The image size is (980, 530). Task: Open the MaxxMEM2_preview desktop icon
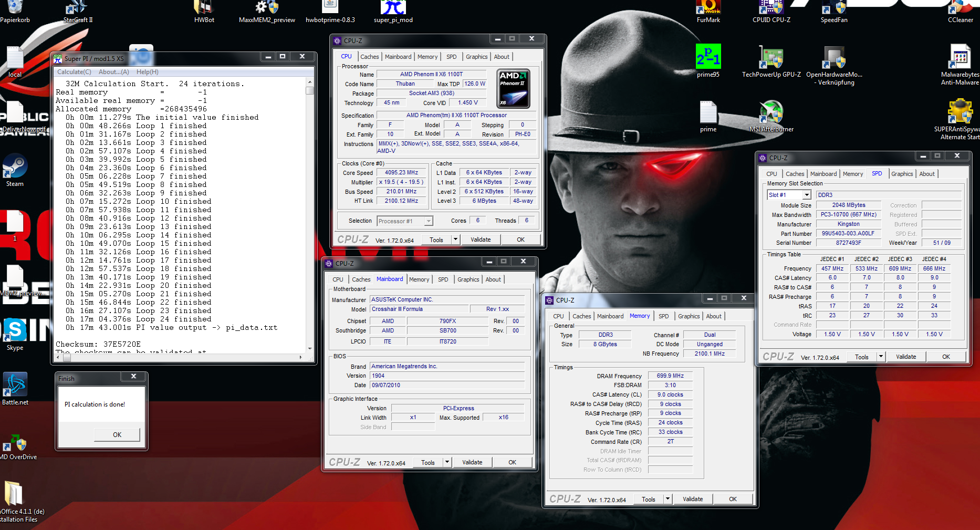point(267,12)
